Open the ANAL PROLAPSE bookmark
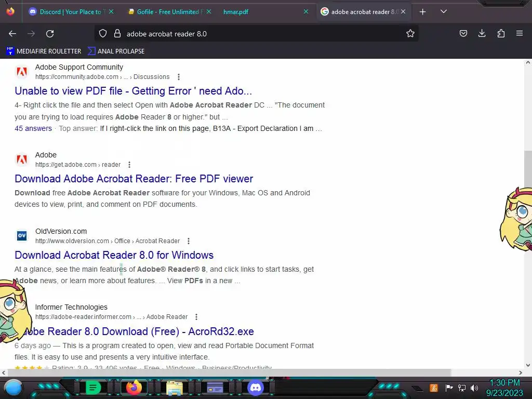532x399 pixels. pyautogui.click(x=116, y=51)
